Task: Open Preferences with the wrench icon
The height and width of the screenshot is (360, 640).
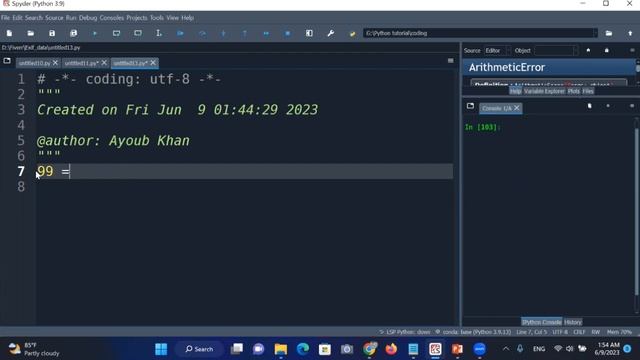Action: click(331, 33)
